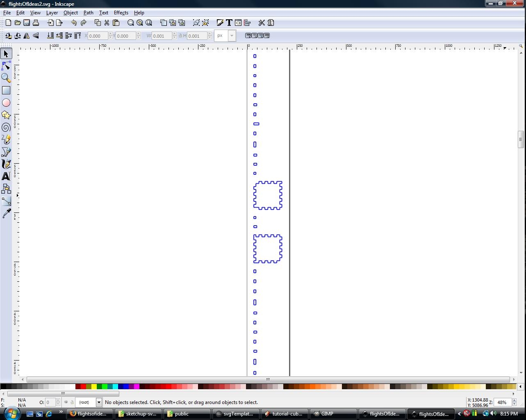Open an existing document
The width and height of the screenshot is (526, 420).
click(x=18, y=23)
